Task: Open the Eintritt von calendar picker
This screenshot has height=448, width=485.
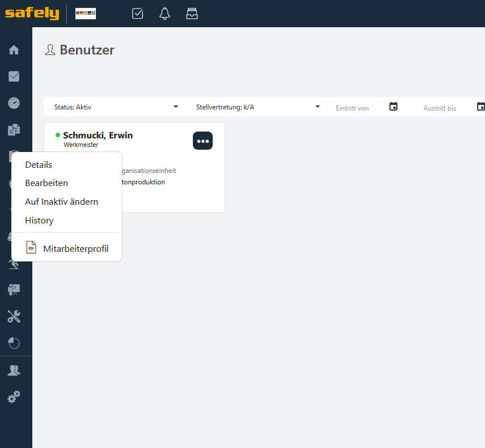Action: coord(393,107)
